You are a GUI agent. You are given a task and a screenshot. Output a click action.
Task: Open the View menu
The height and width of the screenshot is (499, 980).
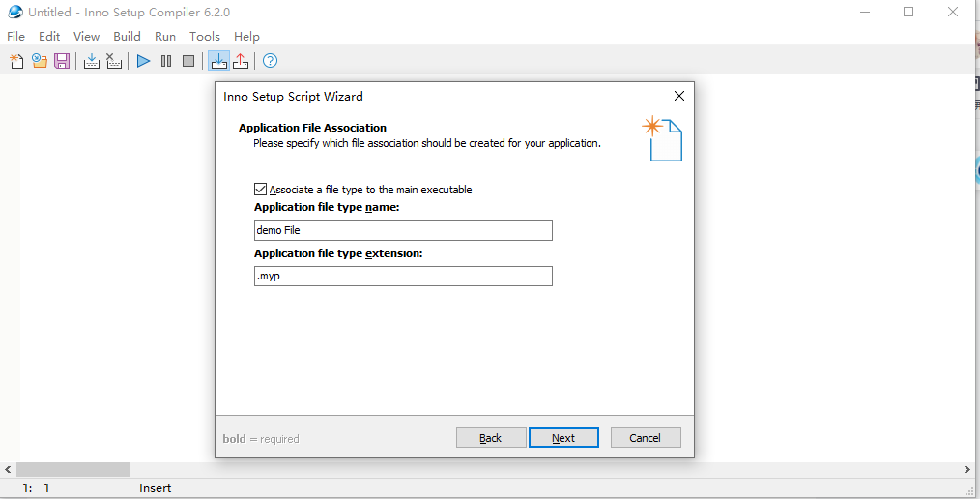tap(86, 37)
